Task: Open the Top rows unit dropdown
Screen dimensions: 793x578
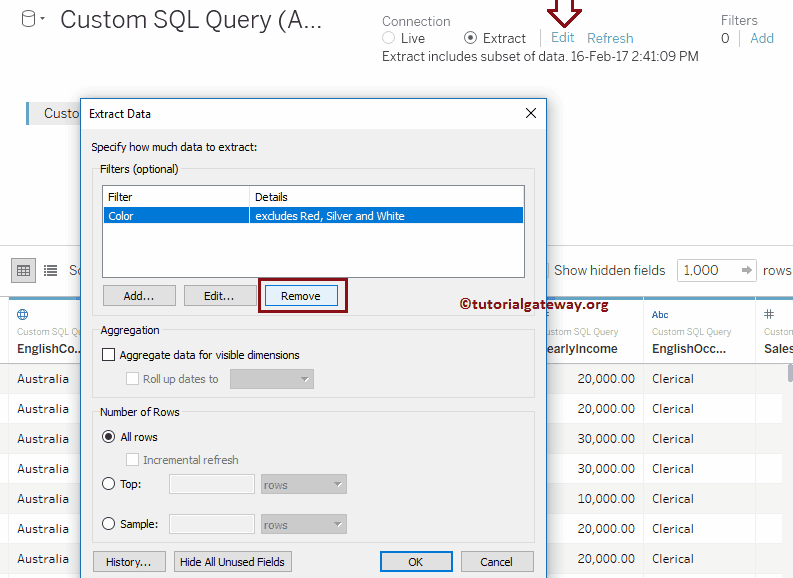Action: (304, 484)
